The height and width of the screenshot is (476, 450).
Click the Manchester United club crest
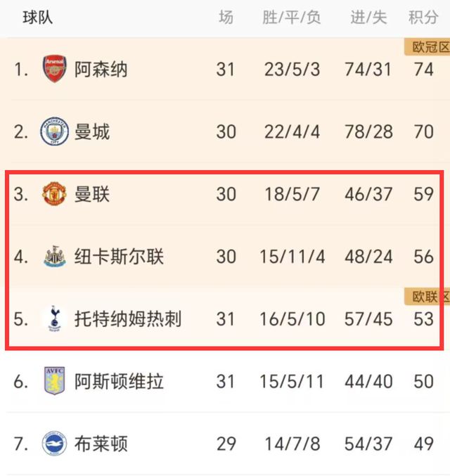tap(53, 193)
